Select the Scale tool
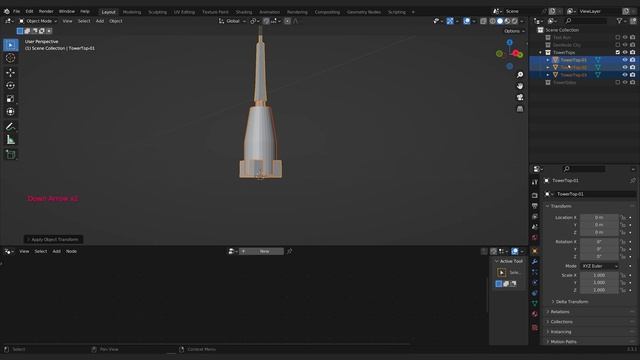 tap(11, 98)
